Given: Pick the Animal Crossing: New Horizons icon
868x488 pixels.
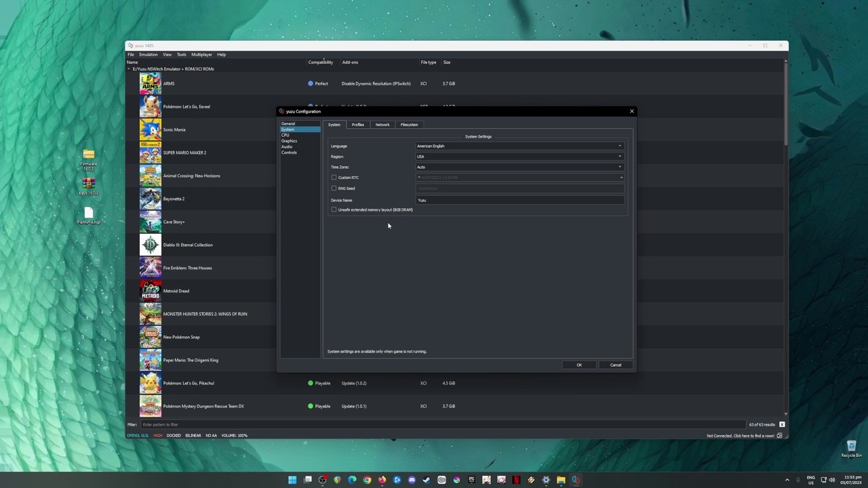Looking at the screenshot, I should pyautogui.click(x=151, y=176).
